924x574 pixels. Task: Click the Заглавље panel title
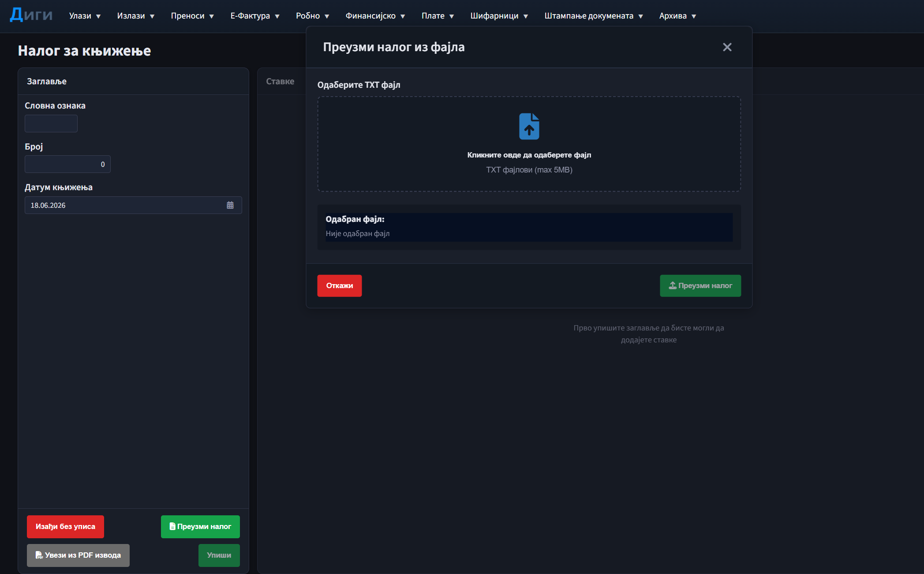click(x=47, y=81)
